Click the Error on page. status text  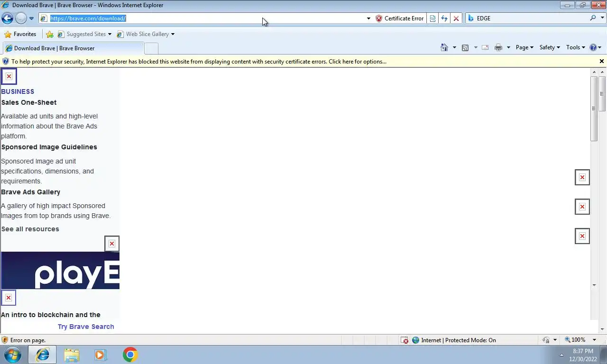click(x=28, y=340)
